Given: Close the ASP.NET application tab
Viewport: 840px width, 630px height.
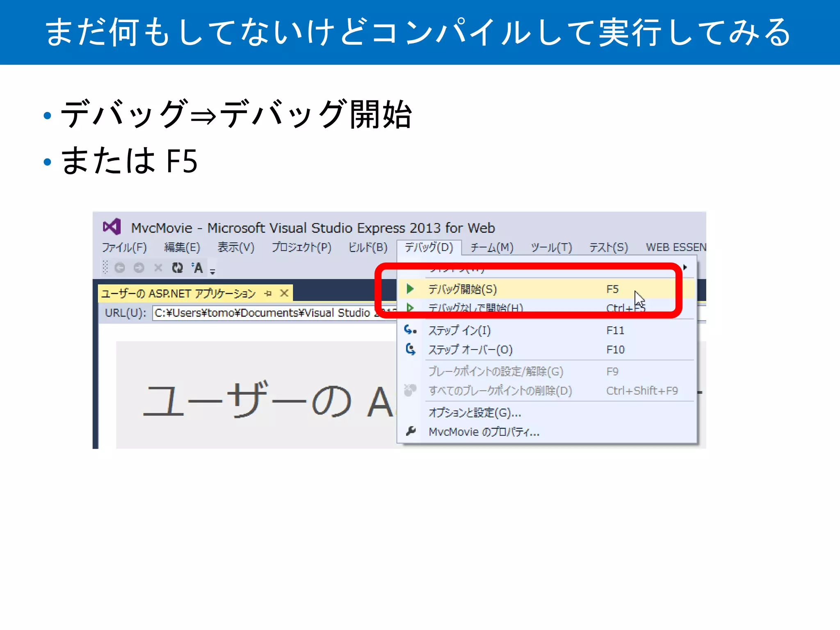Looking at the screenshot, I should (284, 293).
